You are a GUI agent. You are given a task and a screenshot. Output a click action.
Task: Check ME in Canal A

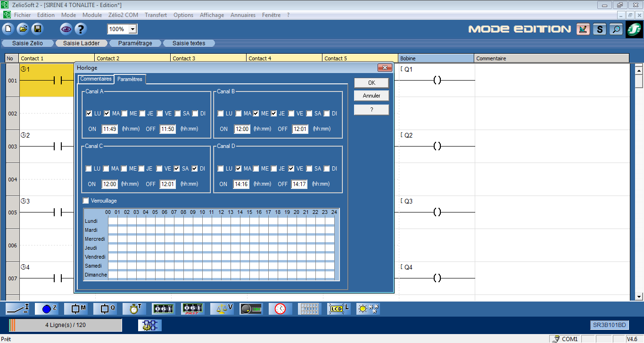tap(124, 114)
